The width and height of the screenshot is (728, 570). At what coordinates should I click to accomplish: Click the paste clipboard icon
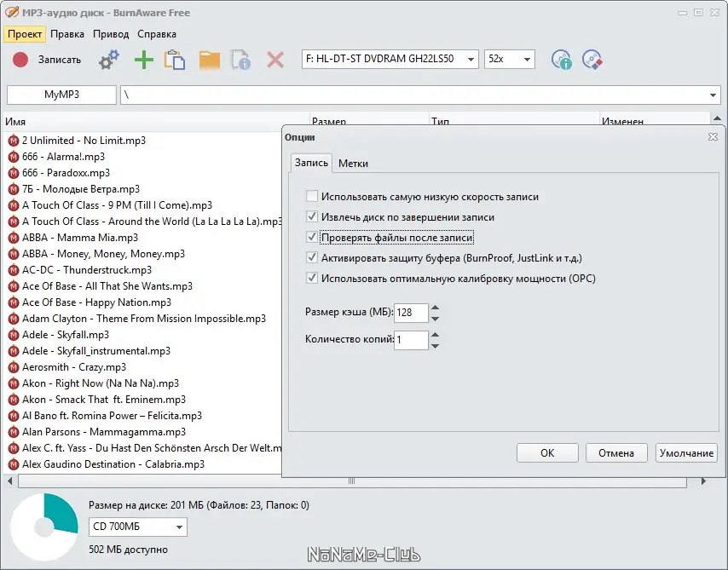[x=175, y=60]
